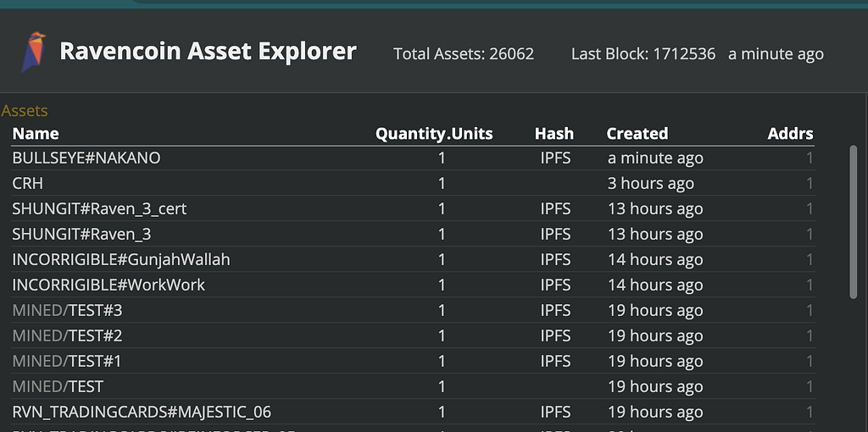This screenshot has height=432, width=868.
Task: Open the Ravencoin Asset Explorer title link
Action: [x=208, y=52]
